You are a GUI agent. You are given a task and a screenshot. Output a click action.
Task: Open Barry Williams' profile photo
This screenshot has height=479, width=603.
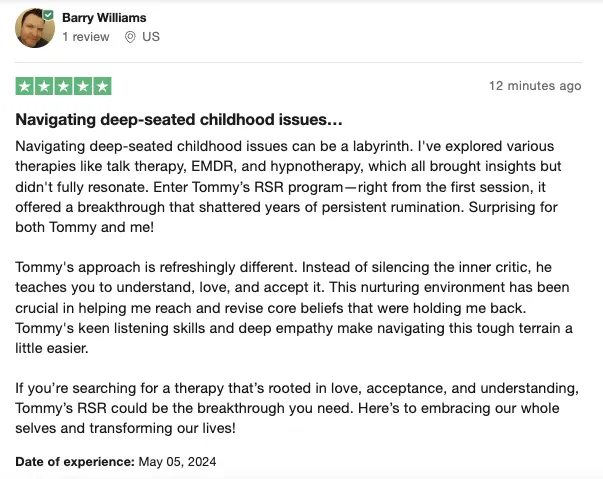click(x=35, y=28)
